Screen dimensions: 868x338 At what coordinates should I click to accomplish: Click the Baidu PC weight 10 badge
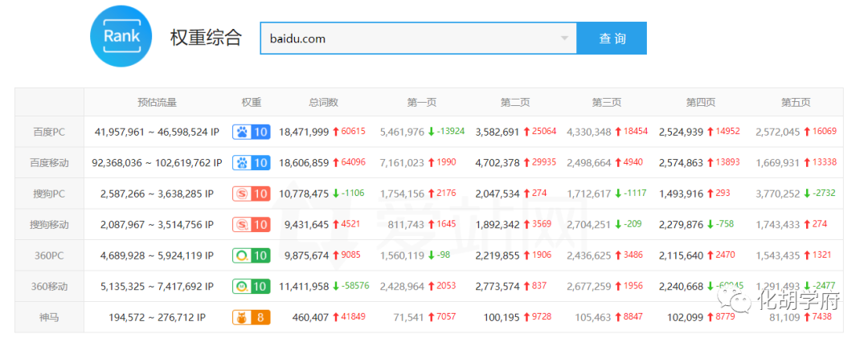pyautogui.click(x=251, y=132)
